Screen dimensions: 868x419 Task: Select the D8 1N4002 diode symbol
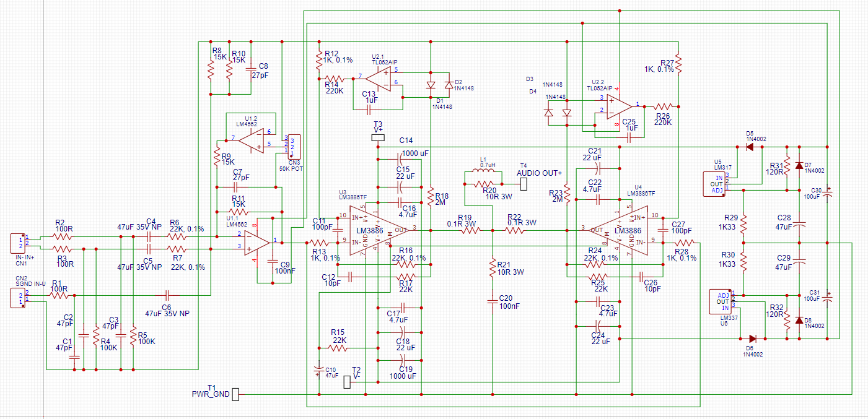(x=799, y=320)
